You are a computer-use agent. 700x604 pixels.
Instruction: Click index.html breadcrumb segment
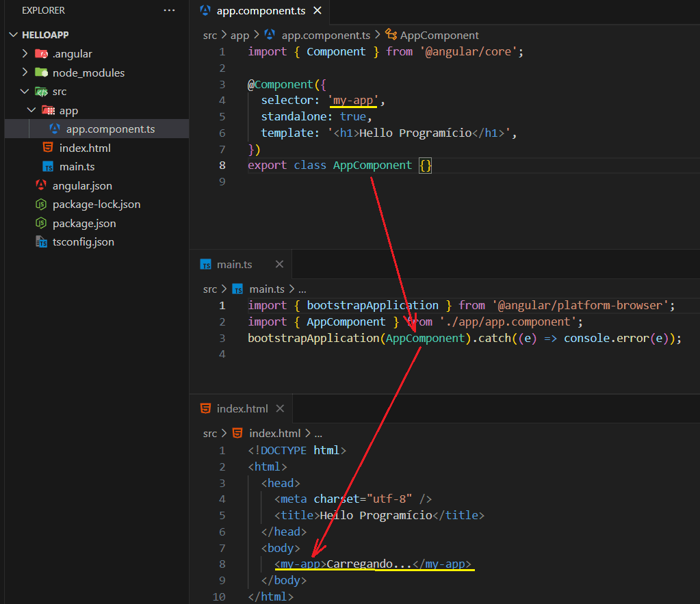coord(275,434)
